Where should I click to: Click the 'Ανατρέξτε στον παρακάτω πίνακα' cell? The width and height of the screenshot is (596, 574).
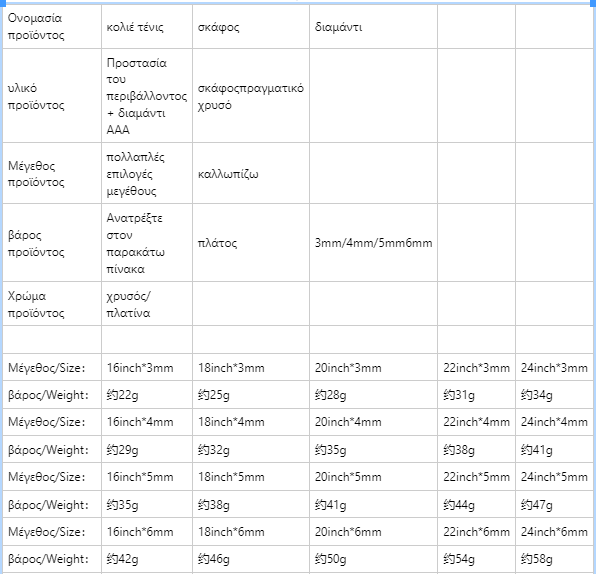147,243
